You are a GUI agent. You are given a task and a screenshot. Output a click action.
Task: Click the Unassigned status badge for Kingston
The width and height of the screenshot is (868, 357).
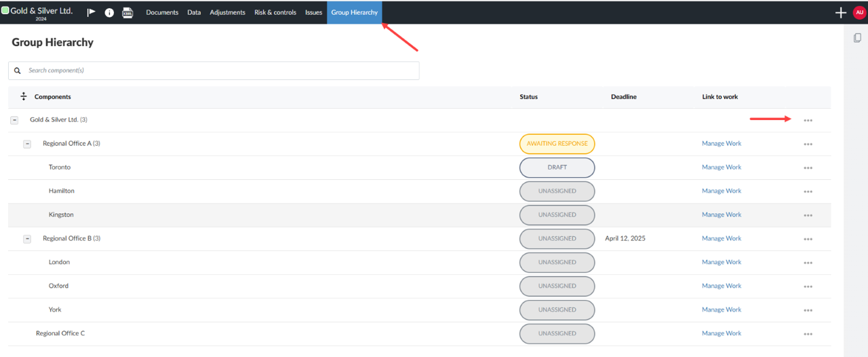[557, 215]
